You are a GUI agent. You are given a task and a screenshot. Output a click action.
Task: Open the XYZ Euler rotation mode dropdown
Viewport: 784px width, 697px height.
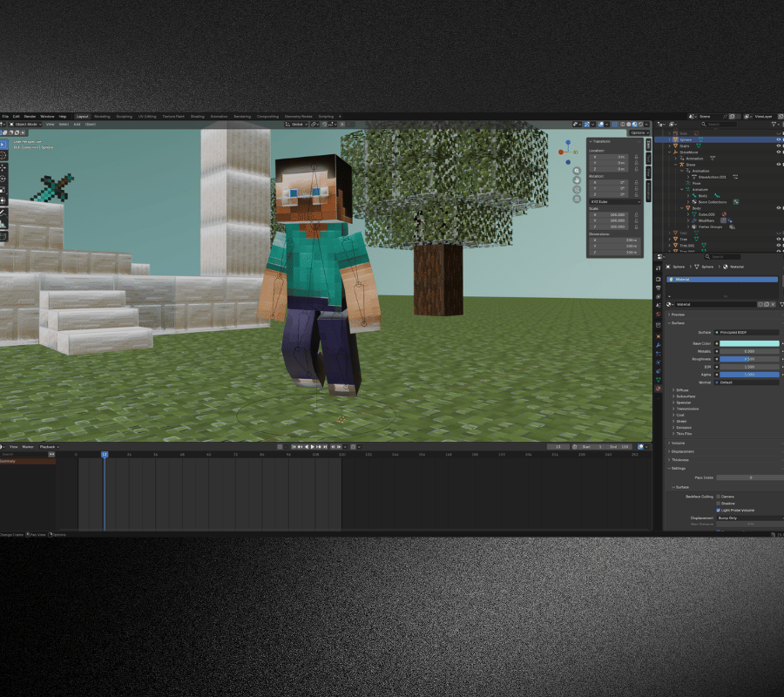[x=614, y=201]
